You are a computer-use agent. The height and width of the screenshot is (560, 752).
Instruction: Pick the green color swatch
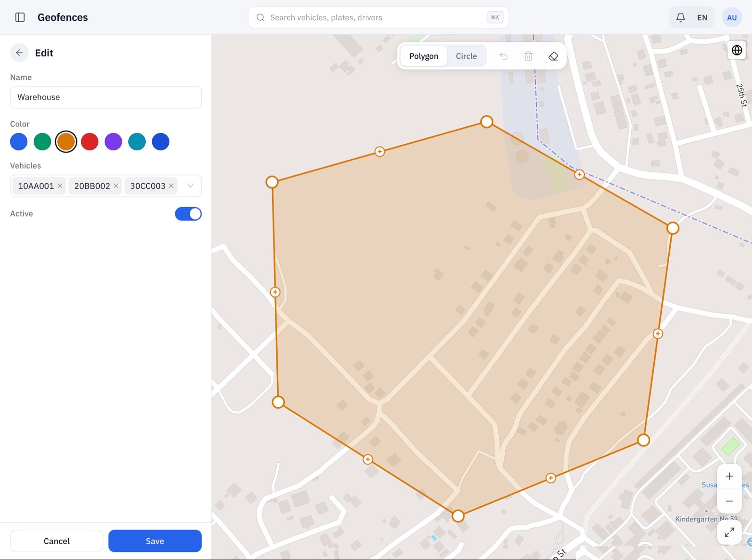[42, 142]
